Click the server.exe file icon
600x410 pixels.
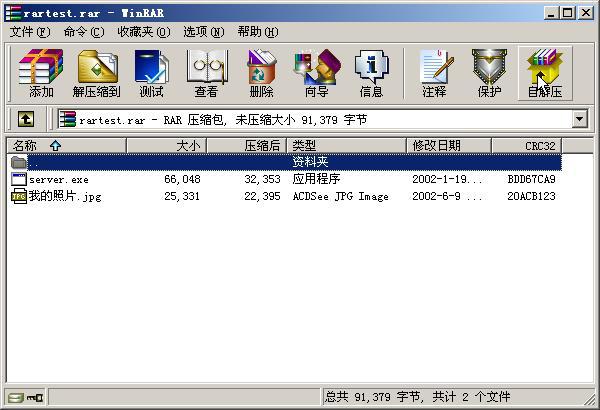[19, 179]
